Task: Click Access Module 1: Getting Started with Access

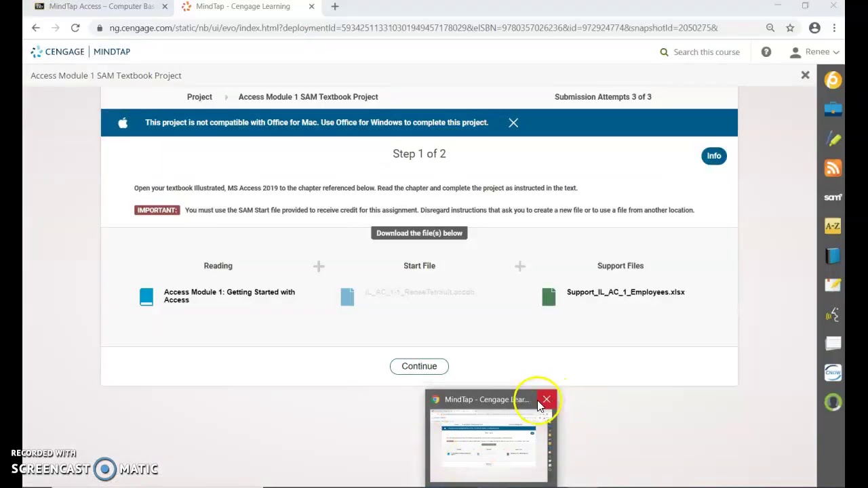Action: [229, 296]
